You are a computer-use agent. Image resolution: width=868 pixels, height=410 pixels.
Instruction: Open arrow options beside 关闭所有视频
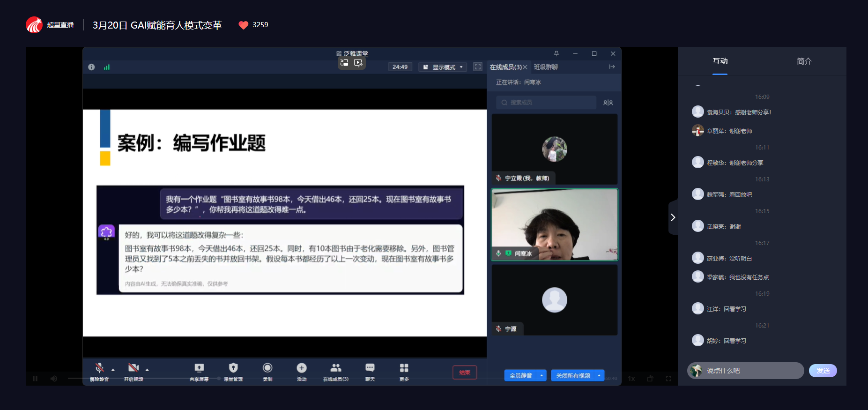[x=599, y=375]
